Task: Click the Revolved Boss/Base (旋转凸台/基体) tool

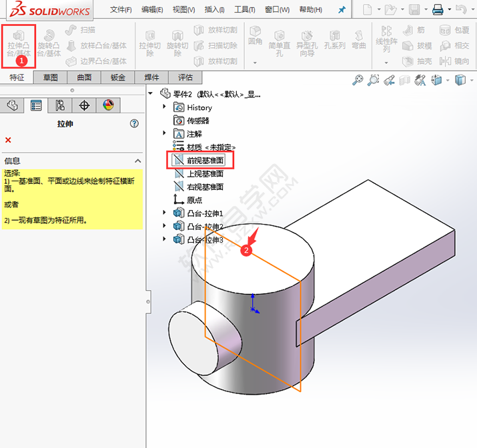Action: (49, 44)
